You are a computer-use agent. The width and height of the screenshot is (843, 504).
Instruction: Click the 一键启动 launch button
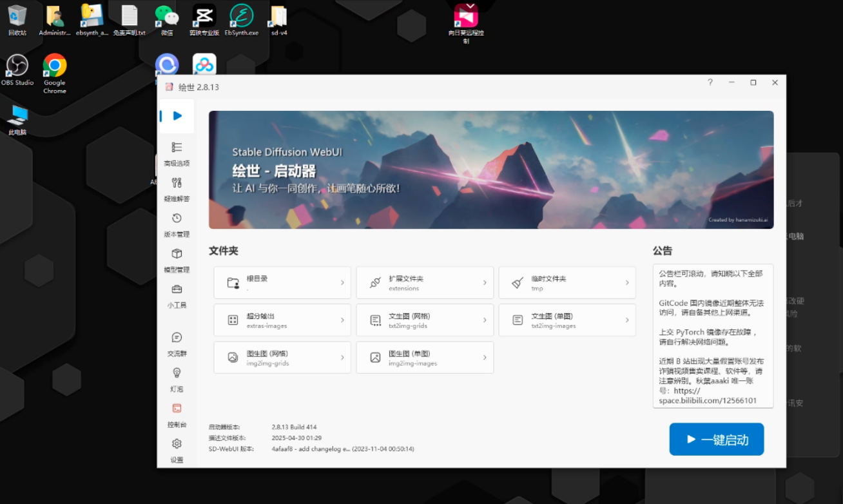[717, 440]
